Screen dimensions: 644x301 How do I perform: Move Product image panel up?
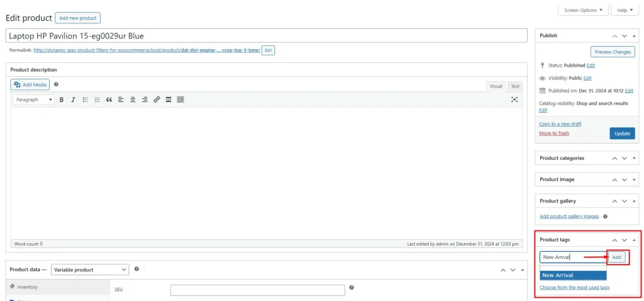(x=614, y=179)
